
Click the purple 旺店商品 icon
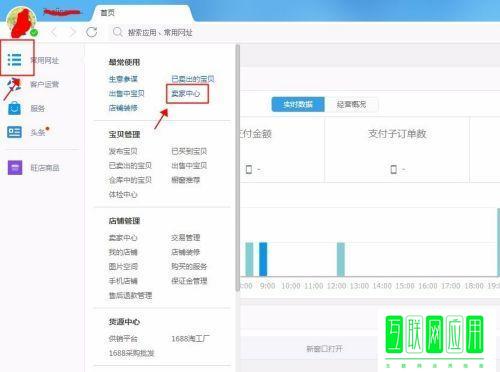coord(15,167)
